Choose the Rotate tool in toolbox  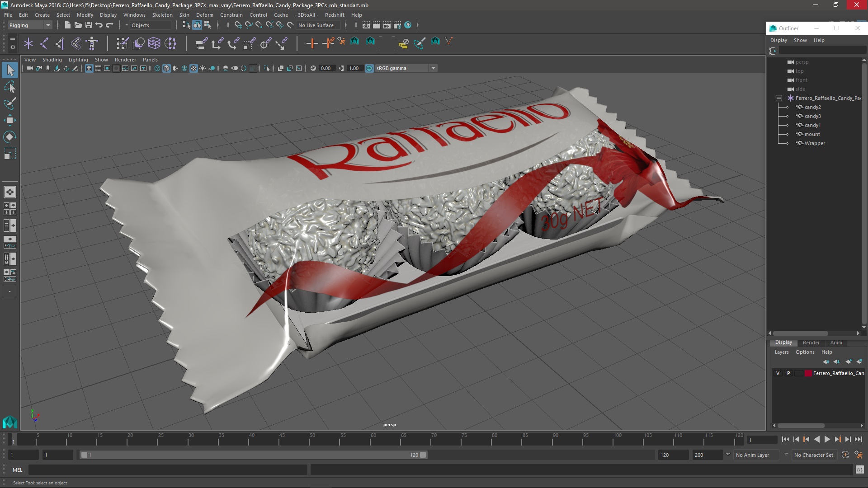coord(10,137)
